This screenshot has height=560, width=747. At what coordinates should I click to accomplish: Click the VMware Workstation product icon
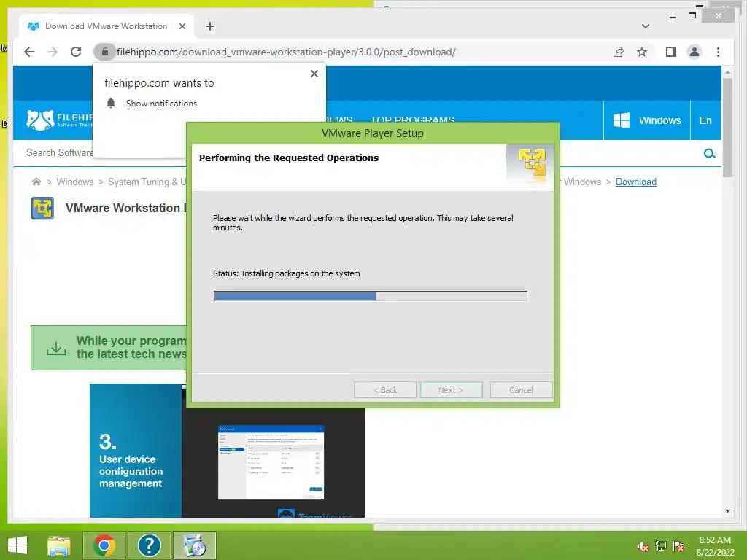42,208
